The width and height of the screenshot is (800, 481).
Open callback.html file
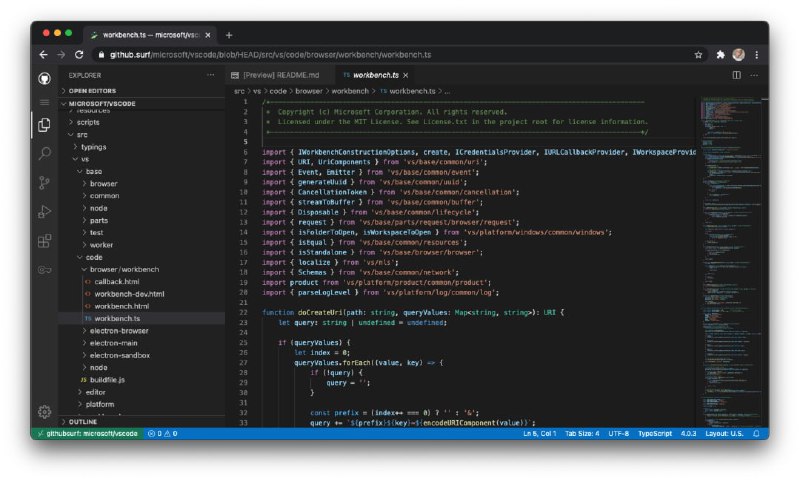142,282
